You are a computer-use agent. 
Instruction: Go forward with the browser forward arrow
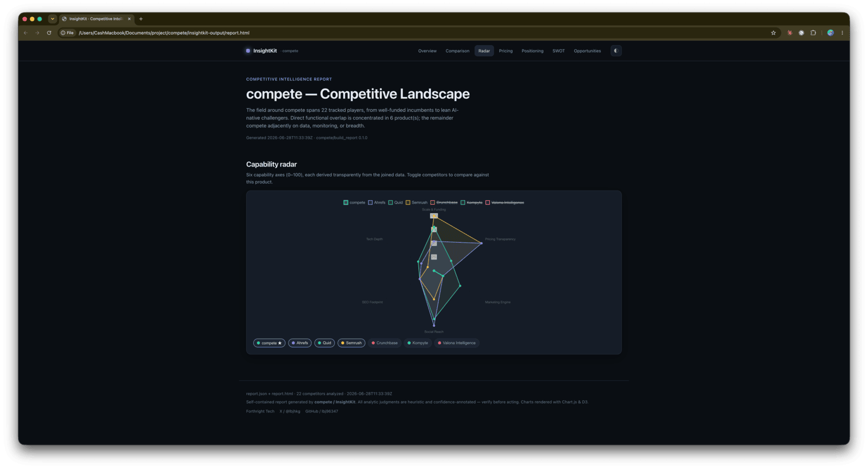(x=37, y=33)
